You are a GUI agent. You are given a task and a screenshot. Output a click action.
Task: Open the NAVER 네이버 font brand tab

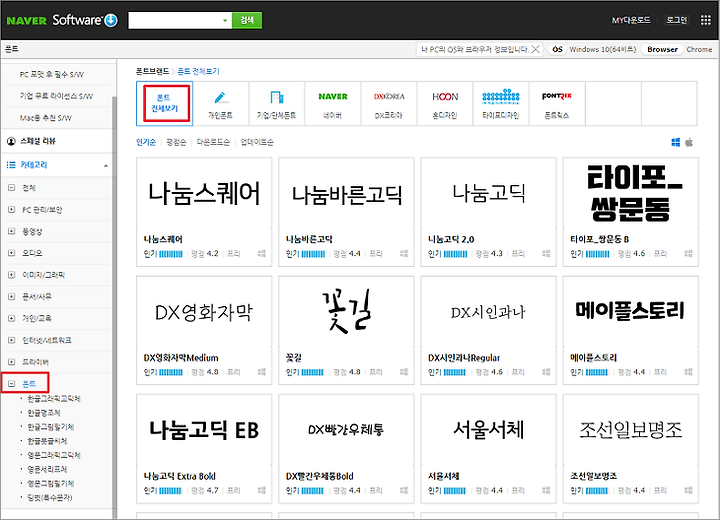click(x=332, y=104)
